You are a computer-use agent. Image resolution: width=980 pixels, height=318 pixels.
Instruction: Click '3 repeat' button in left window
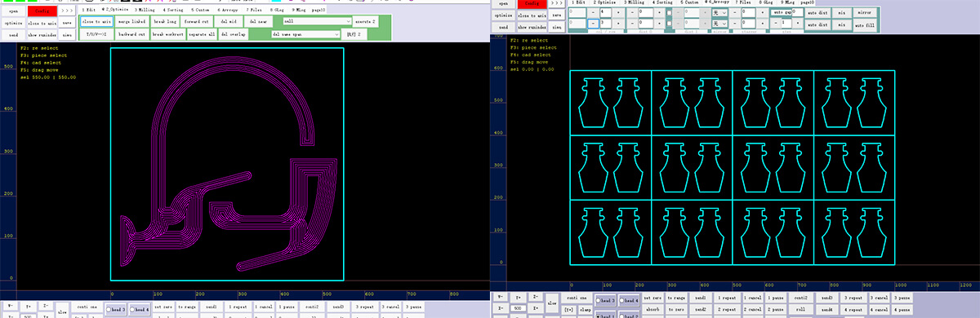coord(364,307)
